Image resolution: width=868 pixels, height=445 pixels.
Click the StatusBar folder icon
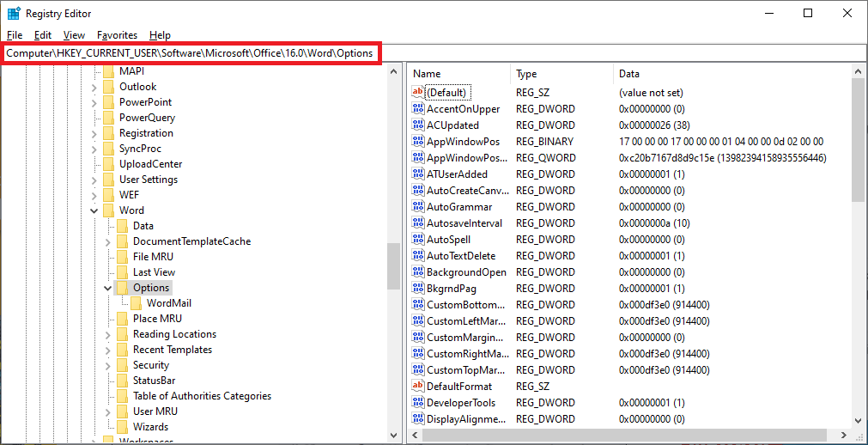coord(122,381)
